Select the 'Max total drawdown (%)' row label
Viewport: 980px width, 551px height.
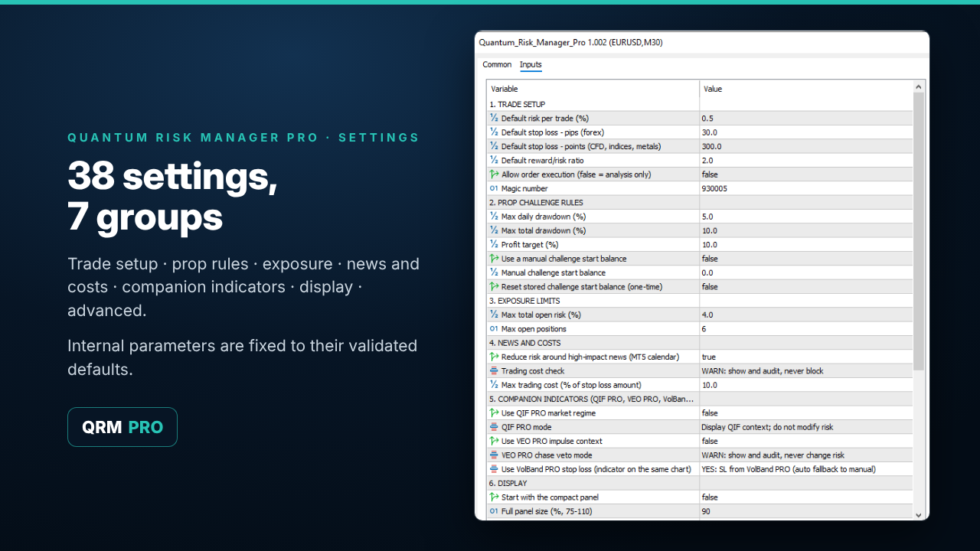(544, 230)
